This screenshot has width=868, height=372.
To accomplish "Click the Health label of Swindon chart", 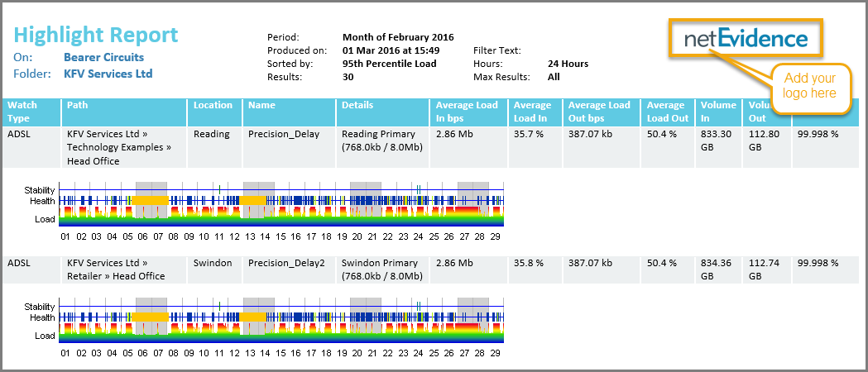I will point(43,317).
